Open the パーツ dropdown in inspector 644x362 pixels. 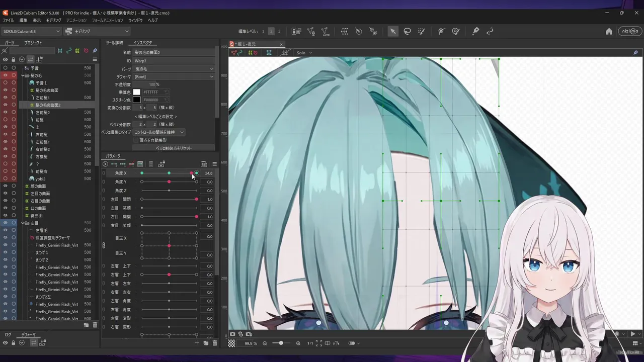point(174,68)
